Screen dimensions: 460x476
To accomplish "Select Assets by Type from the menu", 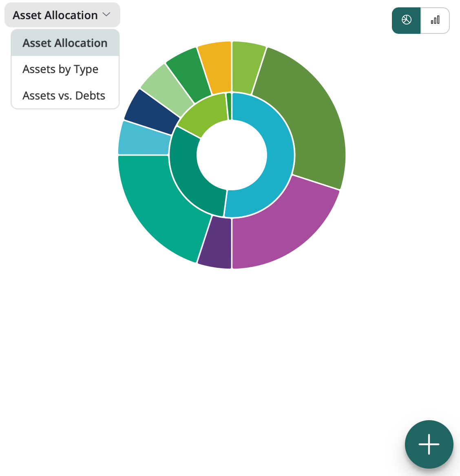I will 60,69.
